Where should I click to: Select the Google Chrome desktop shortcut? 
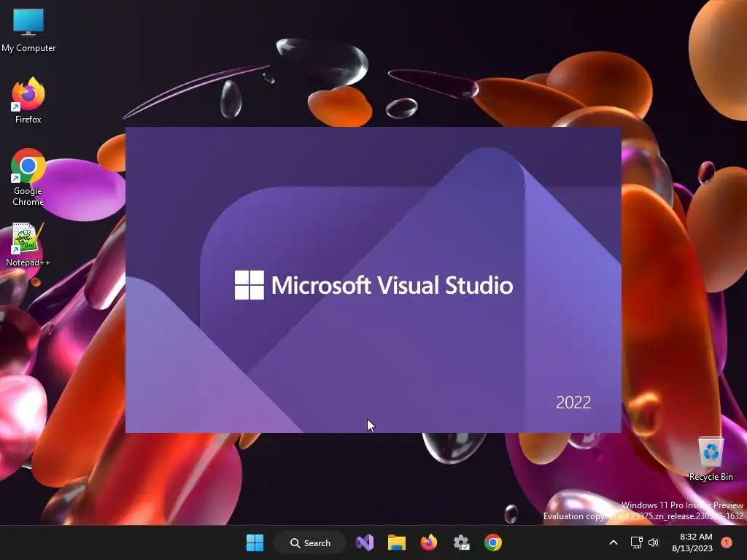pos(28,177)
